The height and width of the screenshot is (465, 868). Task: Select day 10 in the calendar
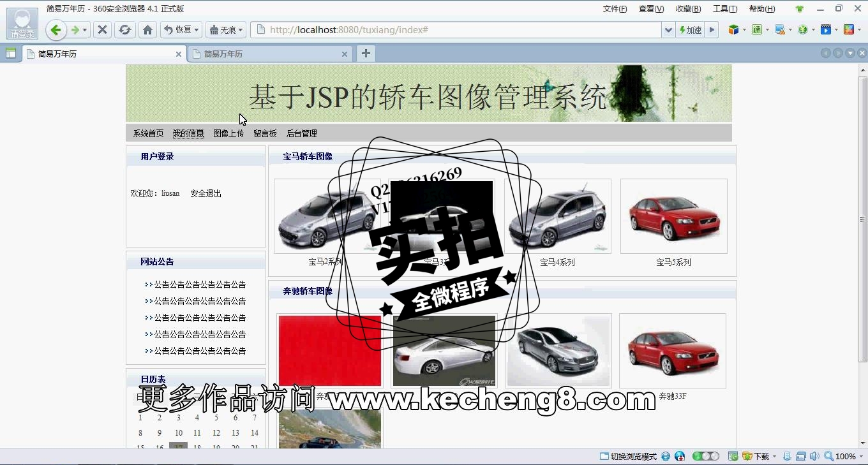click(x=179, y=433)
